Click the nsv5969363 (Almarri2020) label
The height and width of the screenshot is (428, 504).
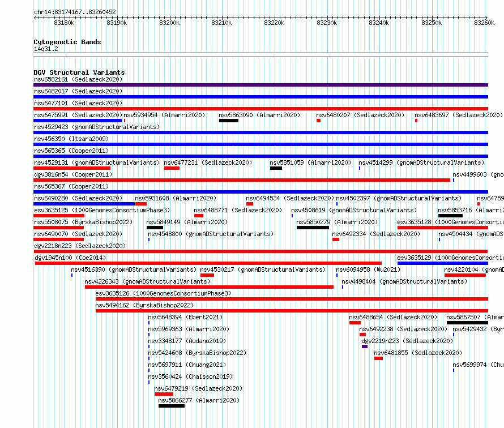pyautogui.click(x=189, y=329)
